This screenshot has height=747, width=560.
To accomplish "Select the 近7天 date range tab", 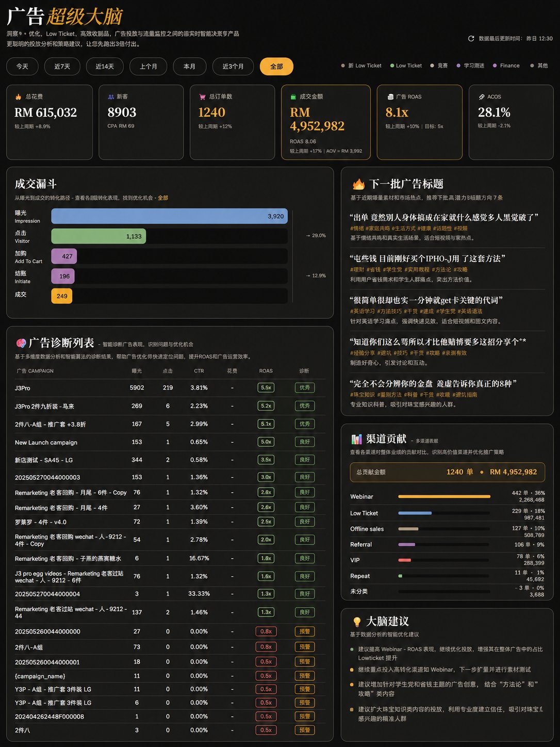I will [62, 67].
